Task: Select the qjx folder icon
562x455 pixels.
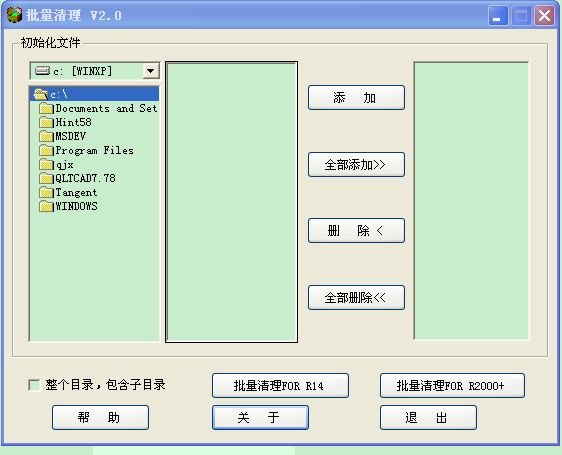Action: click(x=46, y=165)
